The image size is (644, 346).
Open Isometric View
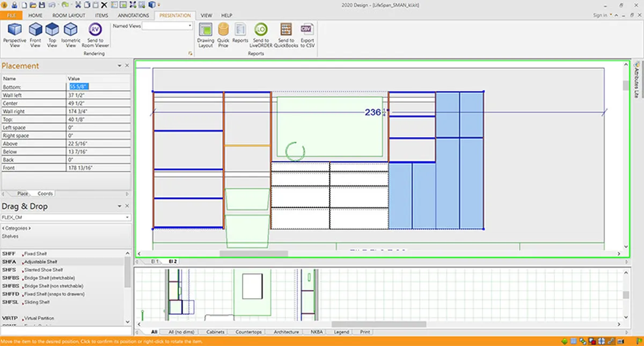[x=71, y=35]
